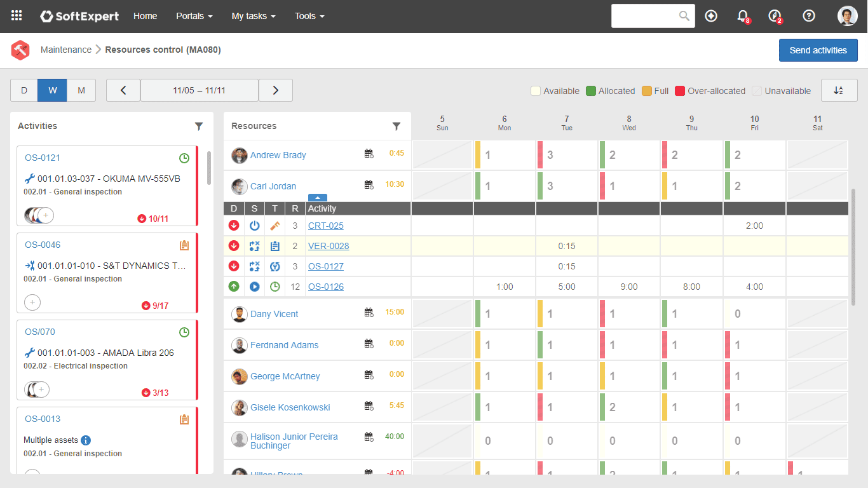Open the Help question mark icon
The width and height of the screenshot is (868, 488).
[x=808, y=16]
